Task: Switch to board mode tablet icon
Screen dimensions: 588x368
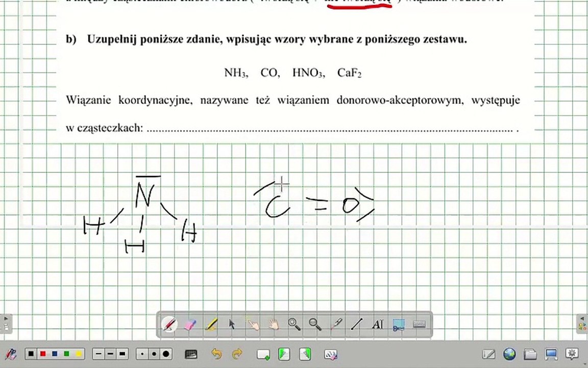Action: click(x=488, y=354)
